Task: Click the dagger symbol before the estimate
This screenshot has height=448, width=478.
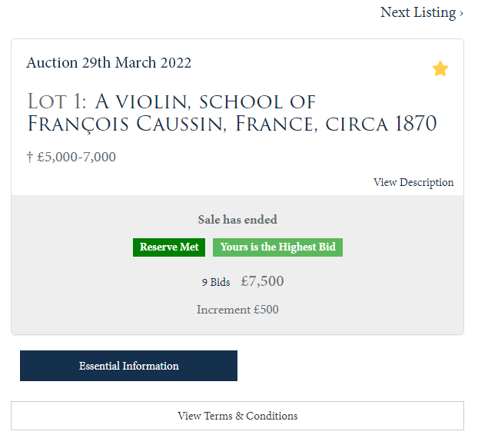Action: (30, 158)
